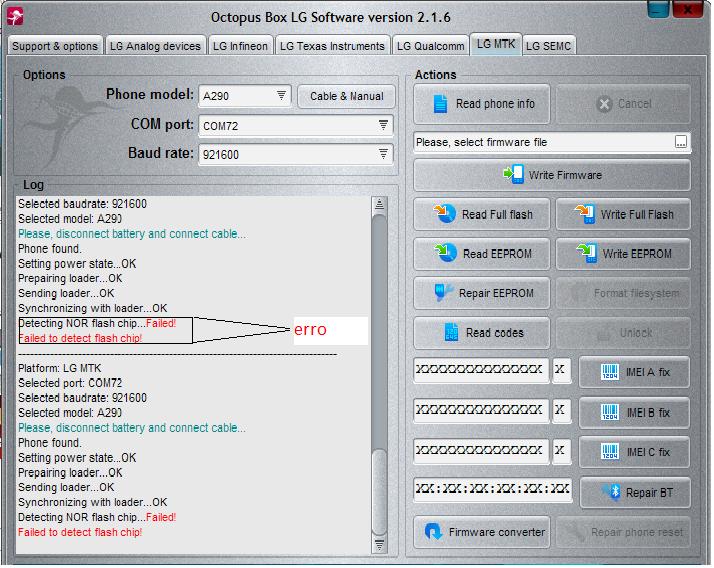Click the Cancel X icon
This screenshot has height=568, width=714.
pyautogui.click(x=604, y=104)
